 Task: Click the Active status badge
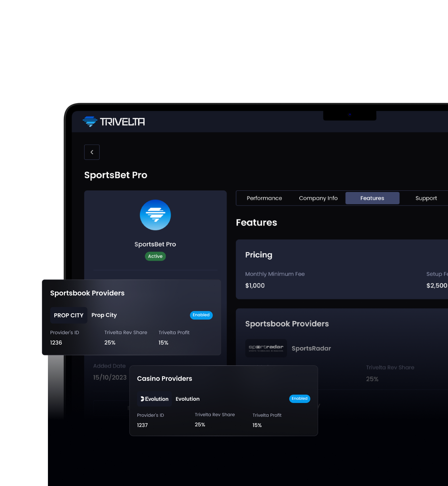155,256
